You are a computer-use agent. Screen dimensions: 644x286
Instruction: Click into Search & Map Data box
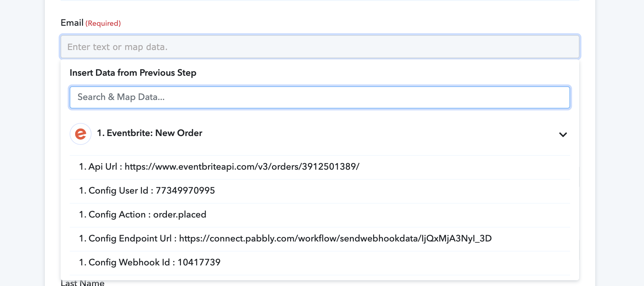[320, 97]
